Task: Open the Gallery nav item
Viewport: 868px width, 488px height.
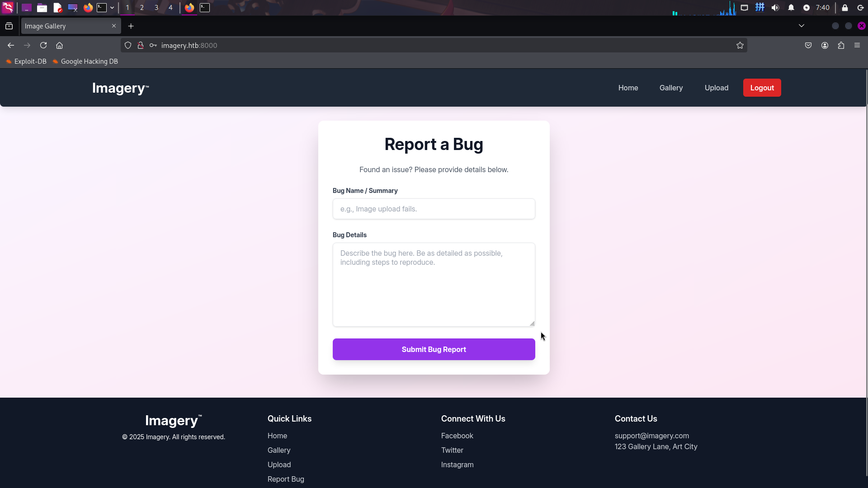Action: pos(671,88)
